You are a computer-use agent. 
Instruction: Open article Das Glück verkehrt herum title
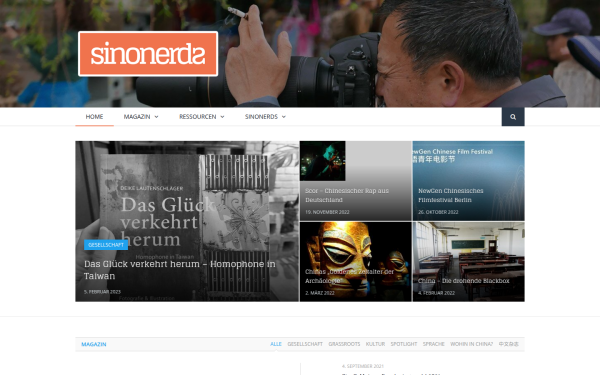tap(179, 270)
